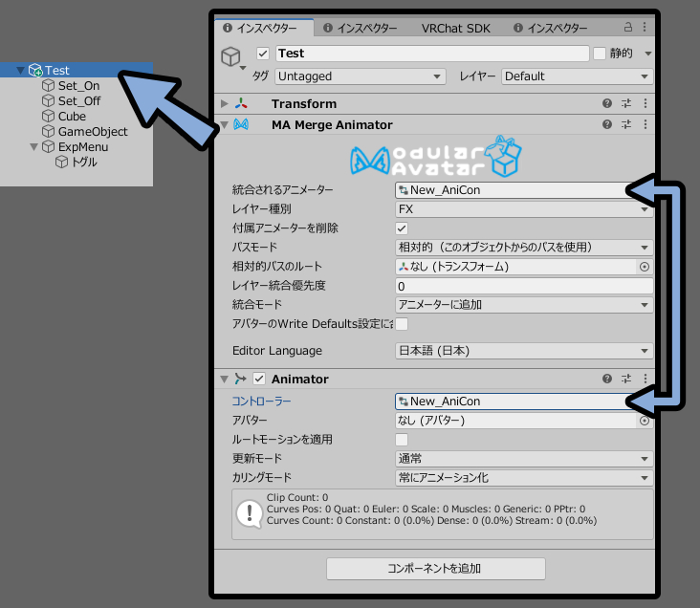Click the object name field Test
Image resolution: width=700 pixels, height=608 pixels.
432,54
